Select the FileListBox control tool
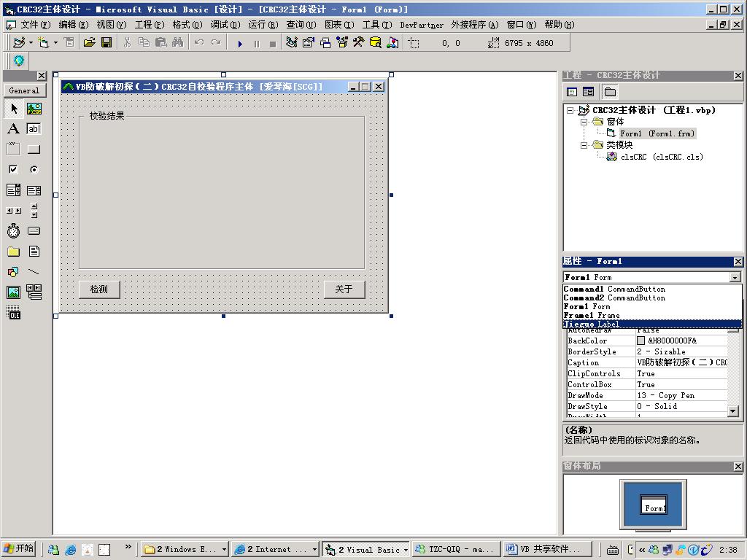The width and height of the screenshot is (747, 560). [34, 252]
